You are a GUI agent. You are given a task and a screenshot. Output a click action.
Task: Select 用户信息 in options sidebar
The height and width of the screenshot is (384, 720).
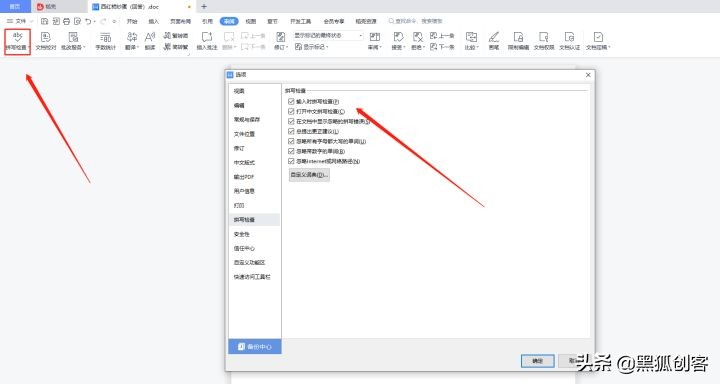click(x=254, y=191)
